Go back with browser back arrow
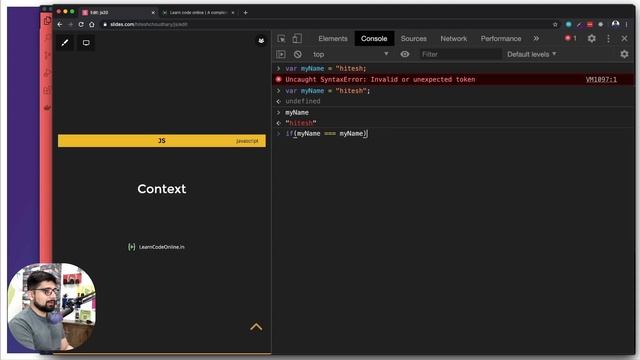The width and height of the screenshot is (640, 360). coord(60,24)
